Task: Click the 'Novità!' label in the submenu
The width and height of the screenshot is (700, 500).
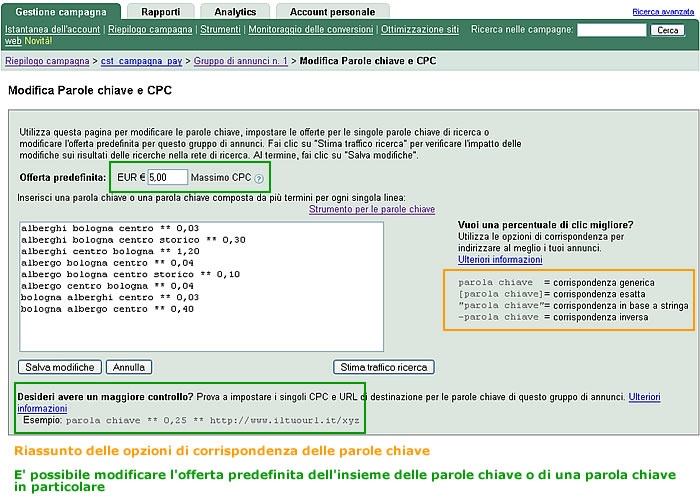Action: pyautogui.click(x=38, y=41)
